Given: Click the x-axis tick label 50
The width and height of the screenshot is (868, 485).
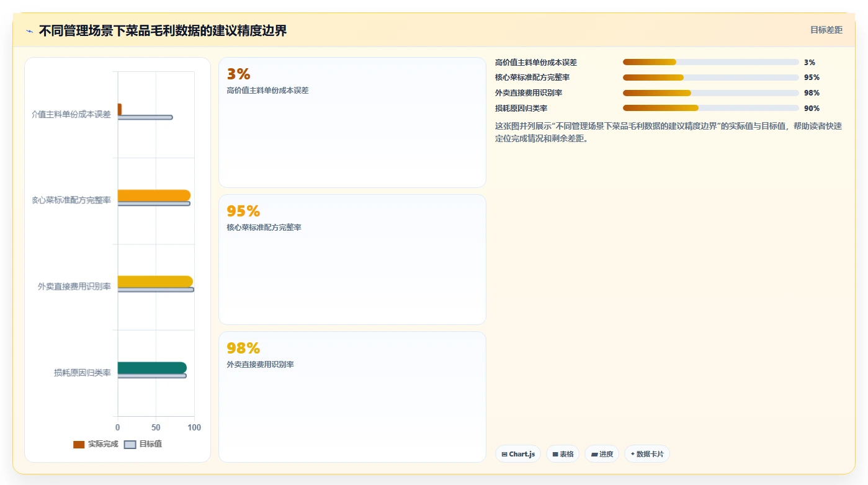Looking at the screenshot, I should (x=156, y=428).
